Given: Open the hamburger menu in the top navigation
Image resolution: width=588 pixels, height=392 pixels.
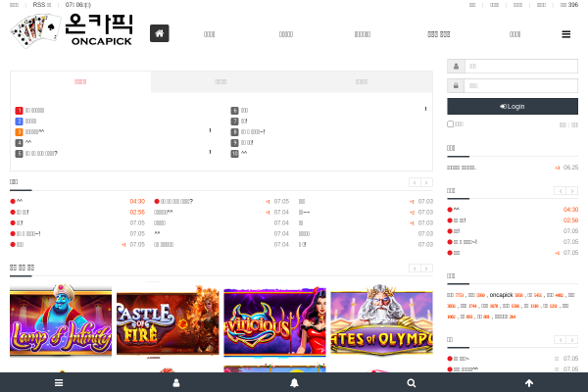Looking at the screenshot, I should click(565, 34).
